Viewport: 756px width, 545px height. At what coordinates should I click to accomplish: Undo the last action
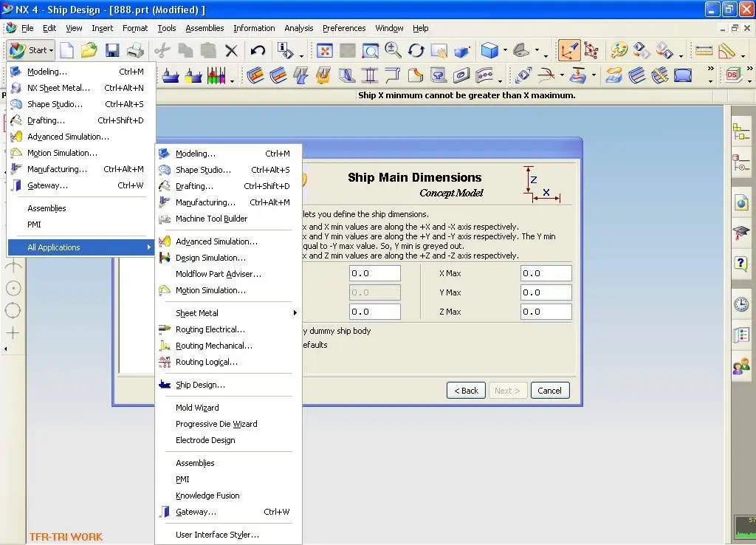[258, 50]
